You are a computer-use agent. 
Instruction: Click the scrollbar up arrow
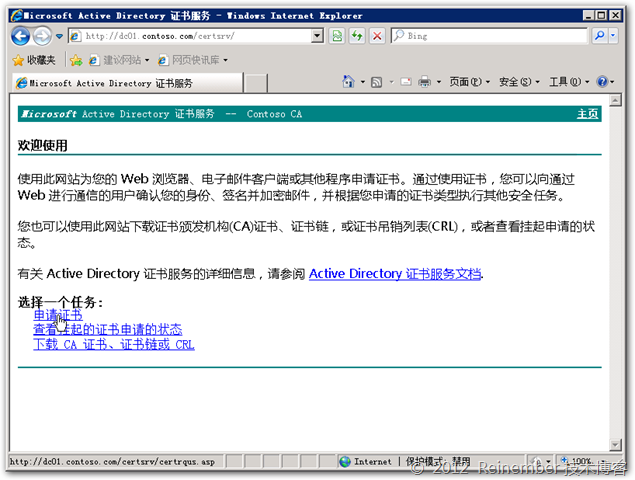pyautogui.click(x=615, y=100)
